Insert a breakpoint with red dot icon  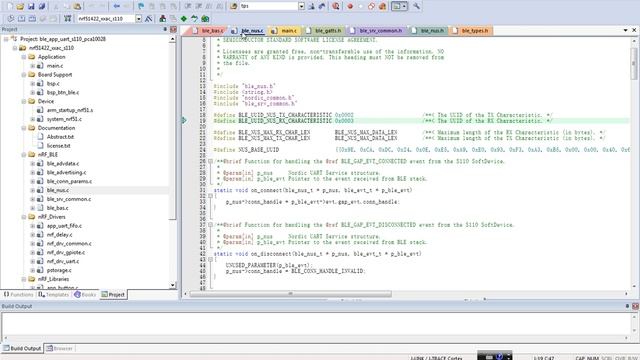pyautogui.click(x=350, y=6)
